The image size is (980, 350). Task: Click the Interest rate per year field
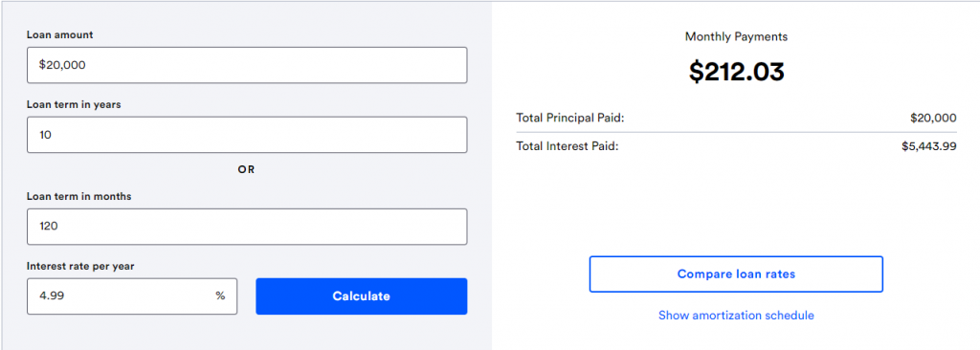(132, 296)
